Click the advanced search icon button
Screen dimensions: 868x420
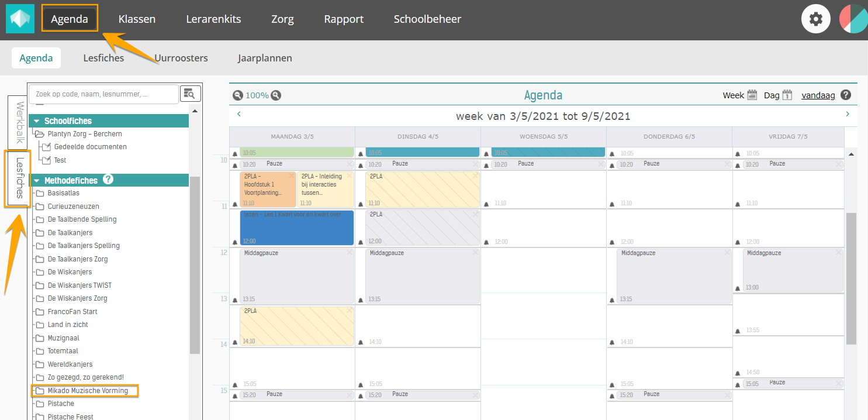pos(191,94)
